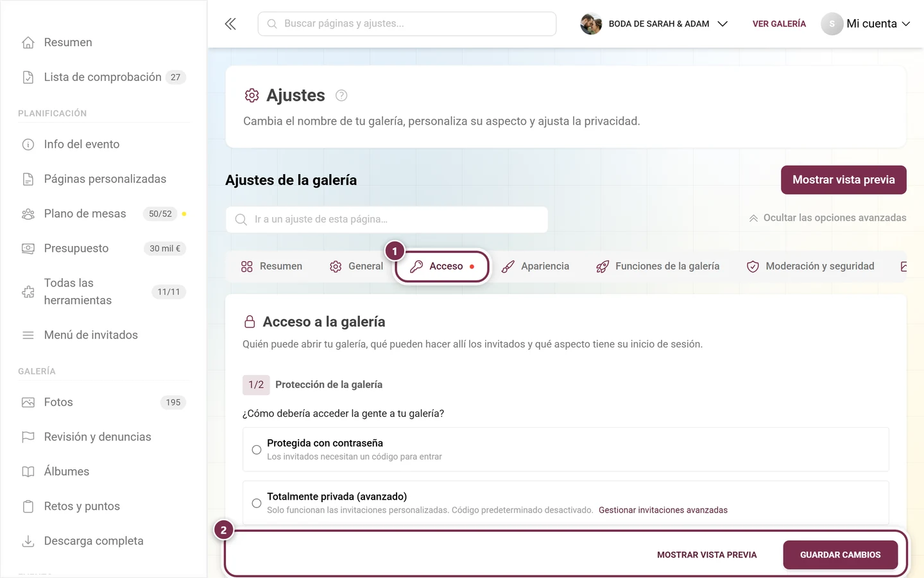Open Menú de invitados hamburger icon

[x=28, y=335]
